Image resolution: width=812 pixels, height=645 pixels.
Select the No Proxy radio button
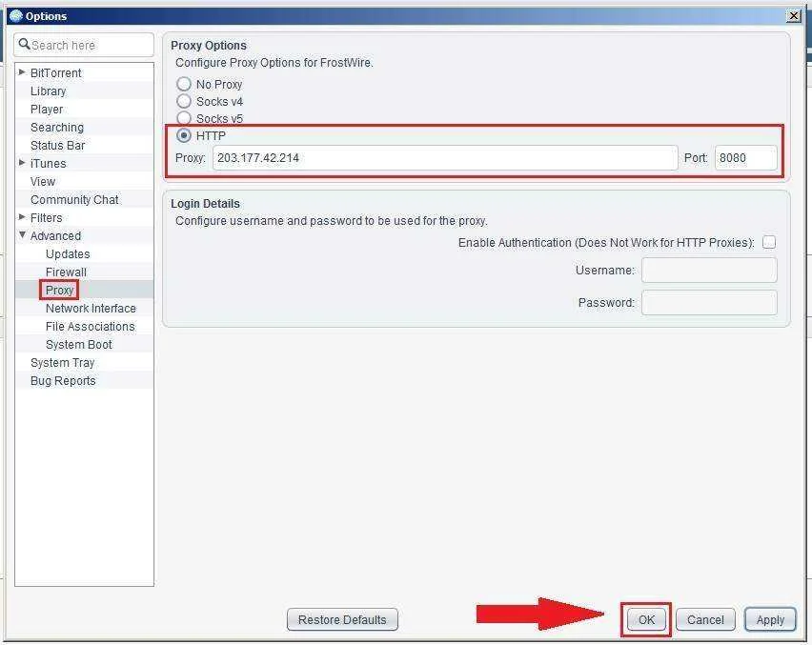click(x=184, y=84)
